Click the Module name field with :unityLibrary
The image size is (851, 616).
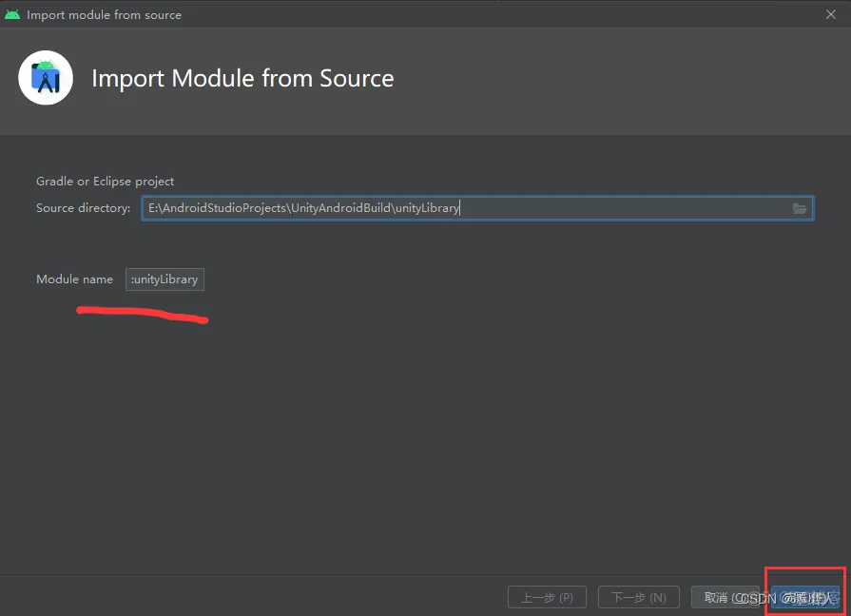(165, 279)
